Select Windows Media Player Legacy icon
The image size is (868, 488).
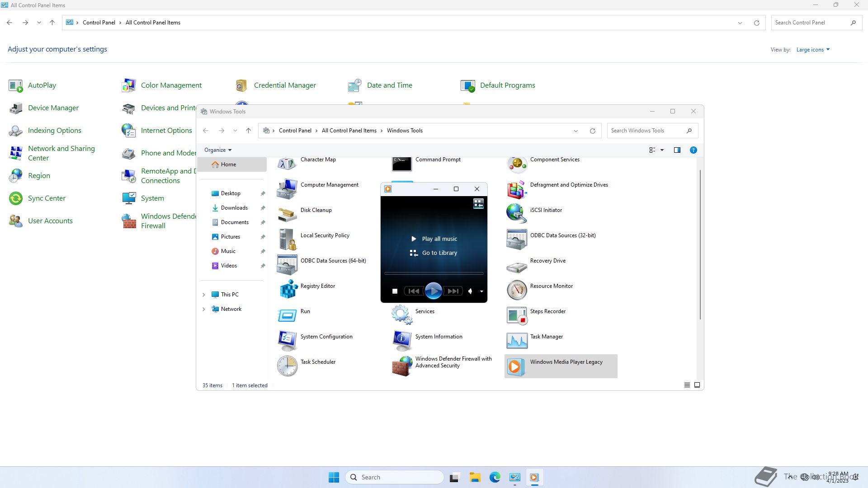click(x=517, y=366)
